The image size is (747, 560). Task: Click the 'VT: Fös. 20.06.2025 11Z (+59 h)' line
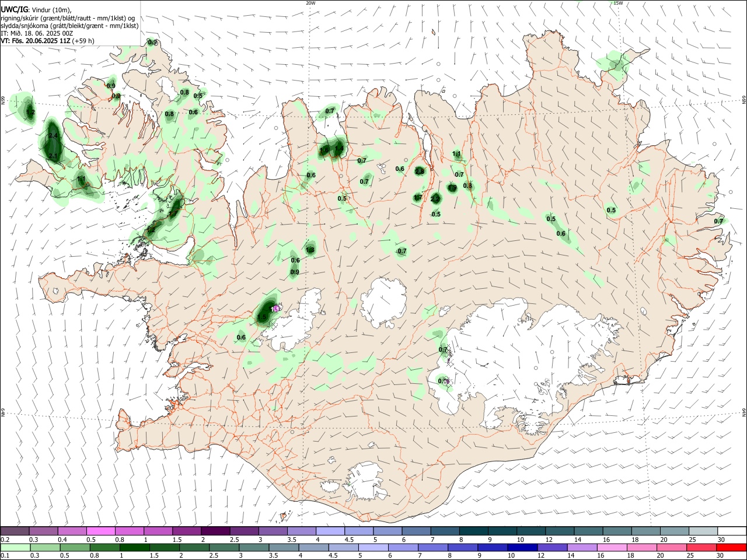coord(47,41)
